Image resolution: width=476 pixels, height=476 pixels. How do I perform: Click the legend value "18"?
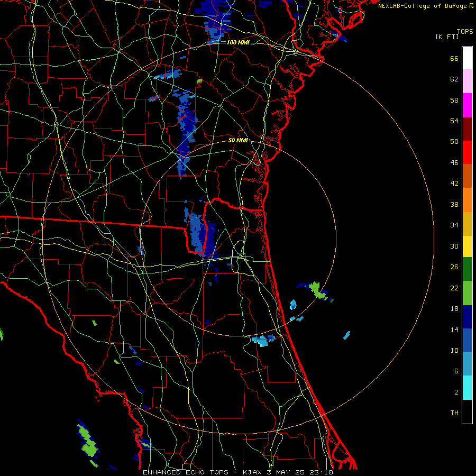[x=454, y=309]
